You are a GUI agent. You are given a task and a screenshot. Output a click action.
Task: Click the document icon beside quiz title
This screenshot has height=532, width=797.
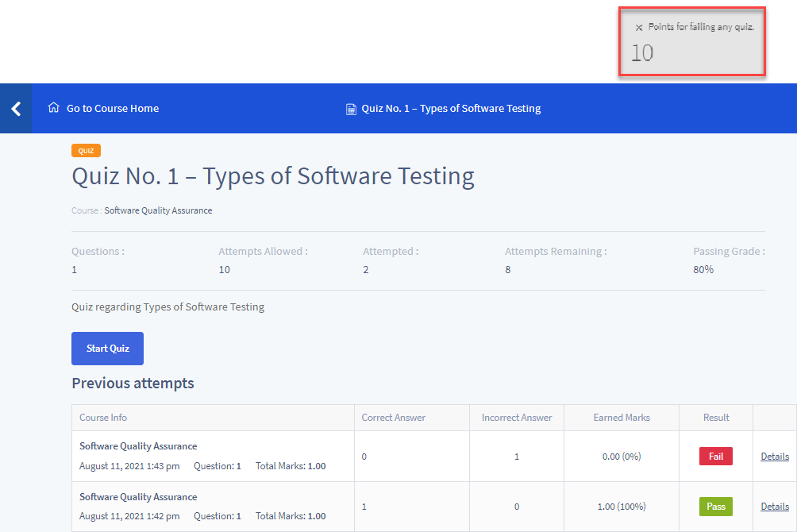pos(351,109)
